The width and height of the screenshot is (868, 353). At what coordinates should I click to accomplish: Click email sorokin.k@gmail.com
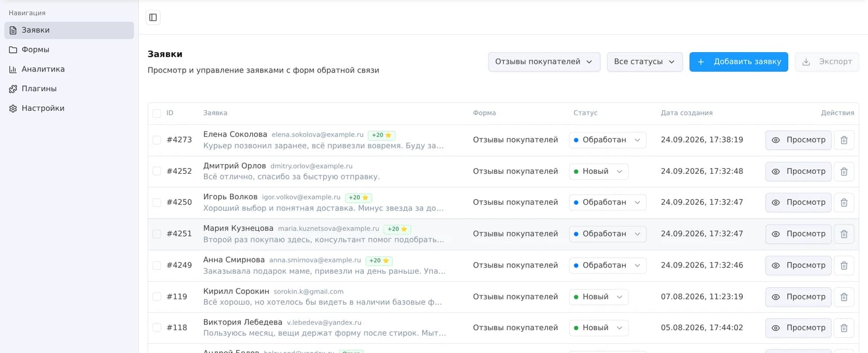coord(309,292)
